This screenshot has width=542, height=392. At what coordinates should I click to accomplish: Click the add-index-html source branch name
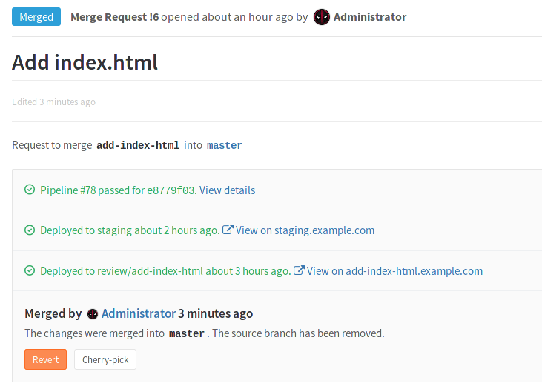pos(138,146)
